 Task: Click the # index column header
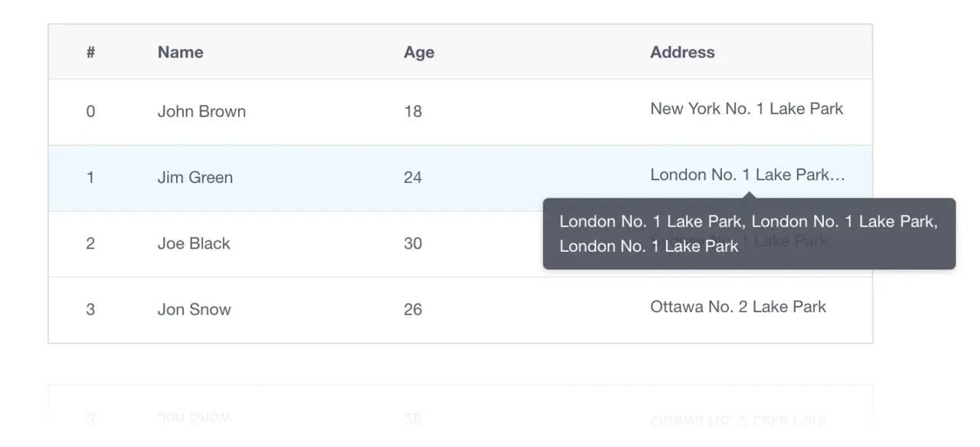coord(90,52)
